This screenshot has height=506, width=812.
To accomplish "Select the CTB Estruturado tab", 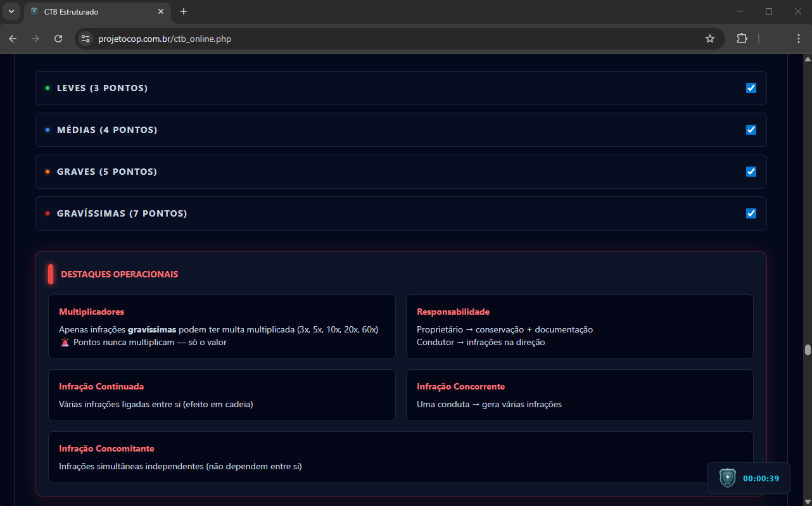I will point(96,12).
